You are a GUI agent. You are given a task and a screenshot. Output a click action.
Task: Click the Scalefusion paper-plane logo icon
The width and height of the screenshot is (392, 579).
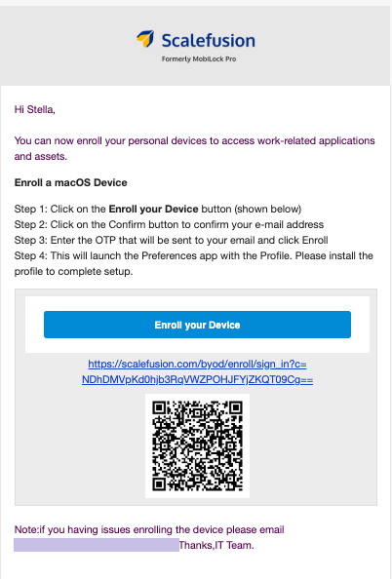[x=145, y=39]
